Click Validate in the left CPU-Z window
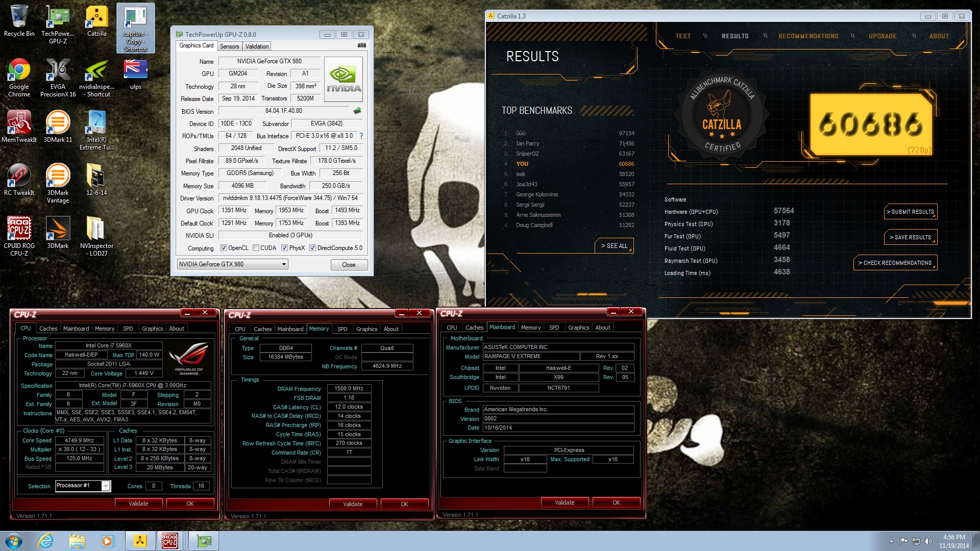 click(138, 504)
